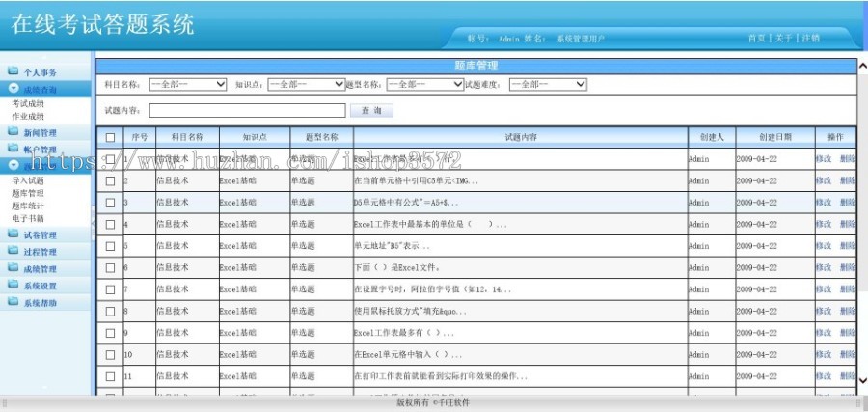Click the 题型名称 column header
This screenshot has height=412, width=868.
[x=321, y=137]
